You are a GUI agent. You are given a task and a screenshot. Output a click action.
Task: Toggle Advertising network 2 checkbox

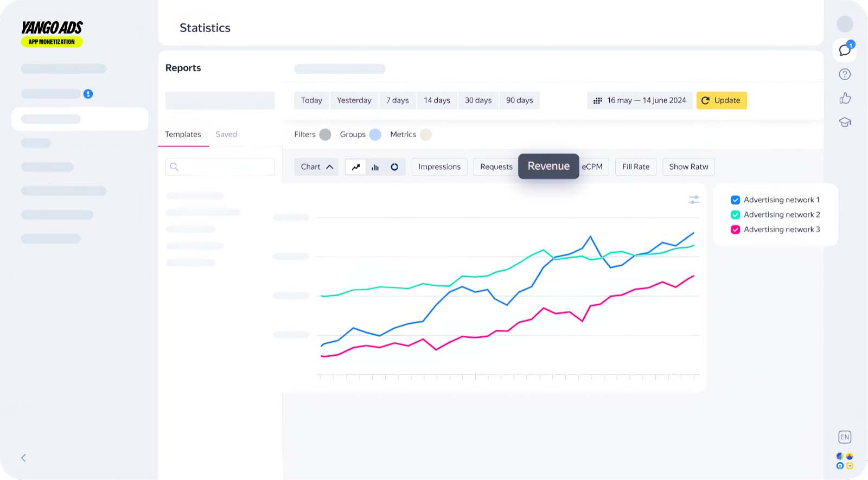pyautogui.click(x=735, y=215)
